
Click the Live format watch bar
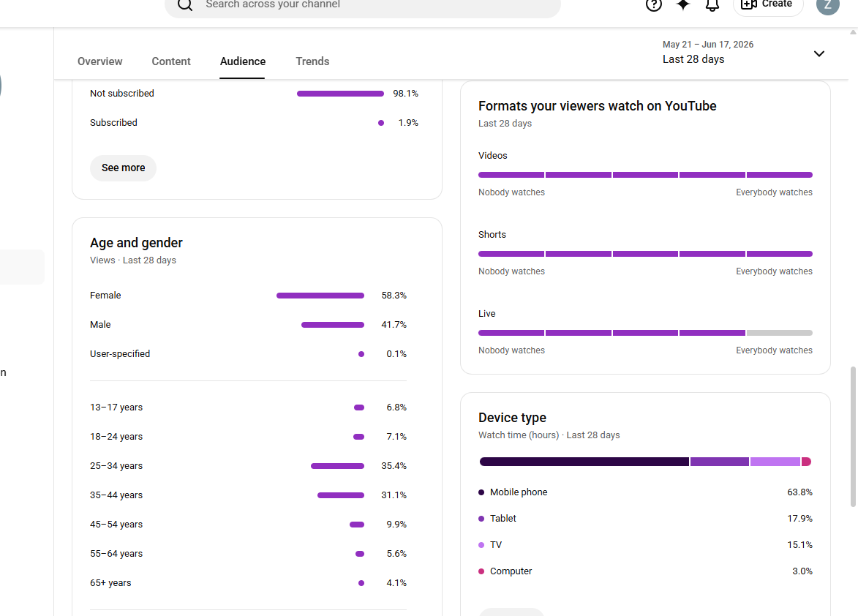(x=645, y=333)
